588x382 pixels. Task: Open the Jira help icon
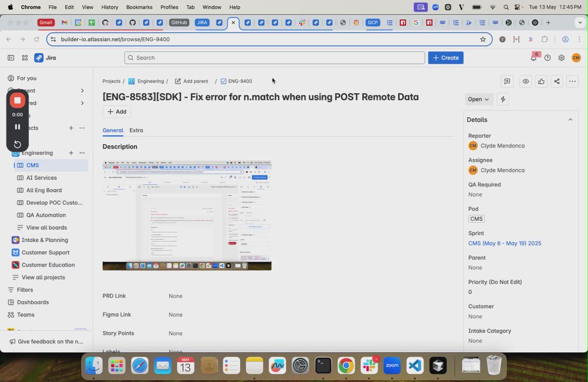point(548,58)
